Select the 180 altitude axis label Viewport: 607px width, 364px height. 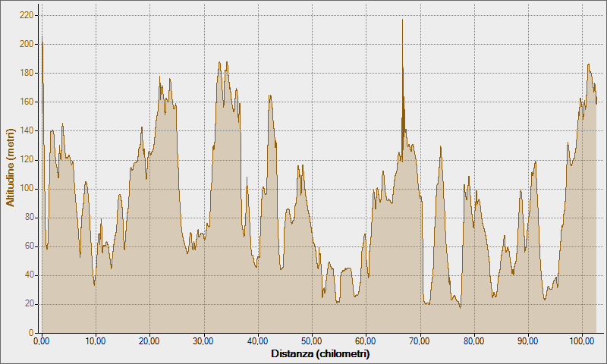point(27,73)
